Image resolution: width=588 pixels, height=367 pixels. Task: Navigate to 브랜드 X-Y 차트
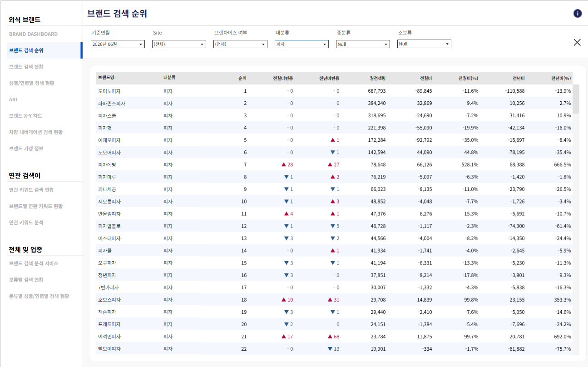click(x=25, y=116)
